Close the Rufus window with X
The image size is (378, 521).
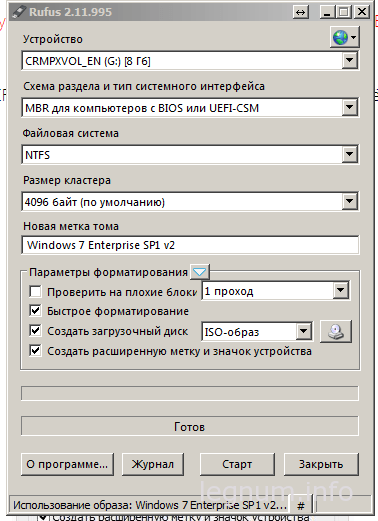coord(361,13)
